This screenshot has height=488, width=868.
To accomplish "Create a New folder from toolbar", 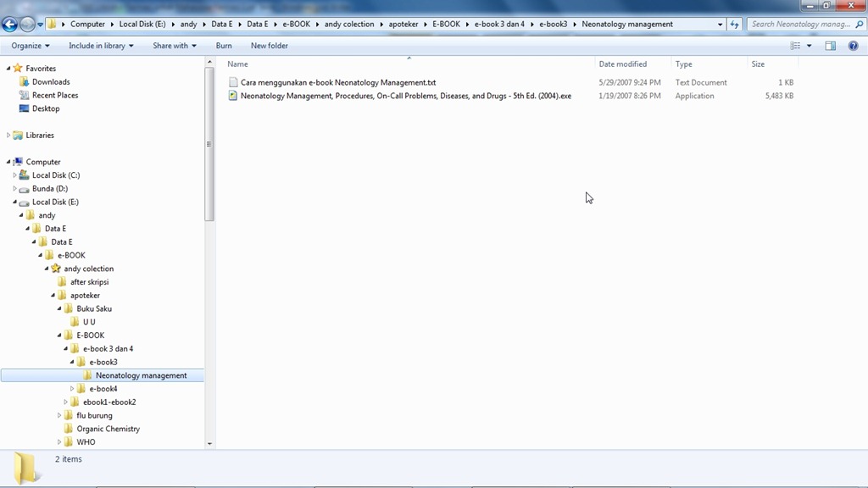I will pyautogui.click(x=269, y=46).
